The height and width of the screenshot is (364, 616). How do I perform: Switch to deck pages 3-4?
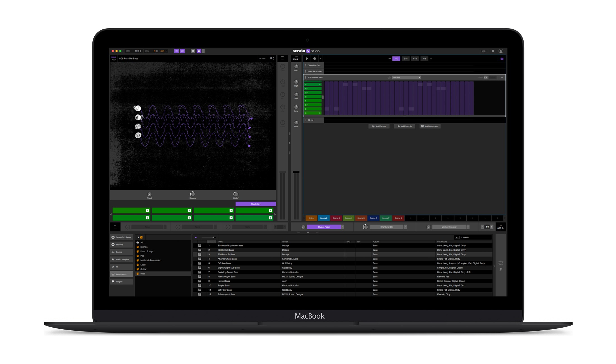[405, 59]
